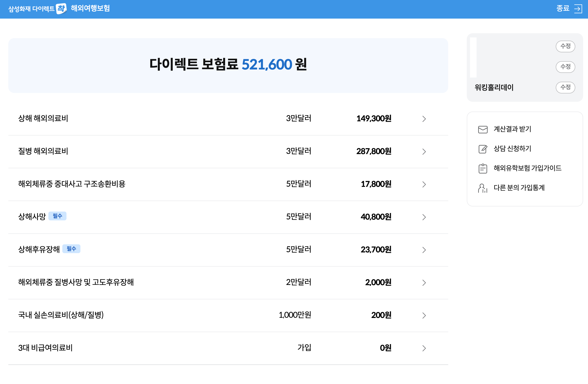The height and width of the screenshot is (384, 588).
Task: Click the topmost 수정 button
Action: coord(565,46)
